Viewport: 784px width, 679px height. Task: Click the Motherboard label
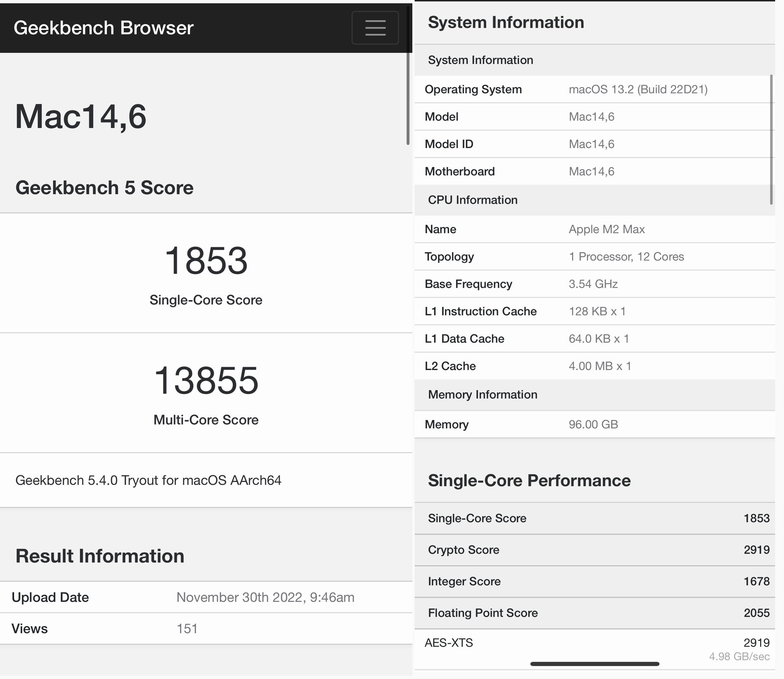[460, 171]
